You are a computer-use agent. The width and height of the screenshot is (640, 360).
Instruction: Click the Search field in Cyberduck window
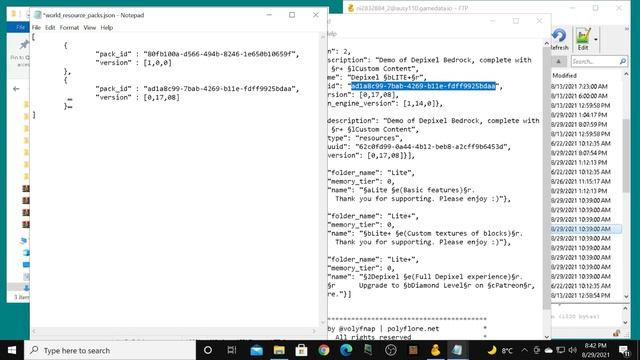[594, 62]
